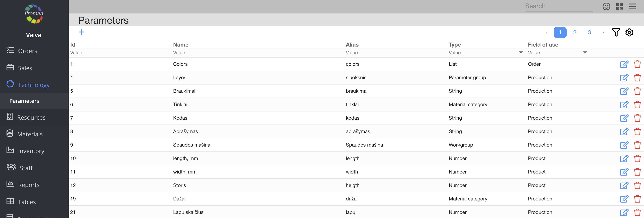Delete the Layer parameter row

[x=637, y=78]
